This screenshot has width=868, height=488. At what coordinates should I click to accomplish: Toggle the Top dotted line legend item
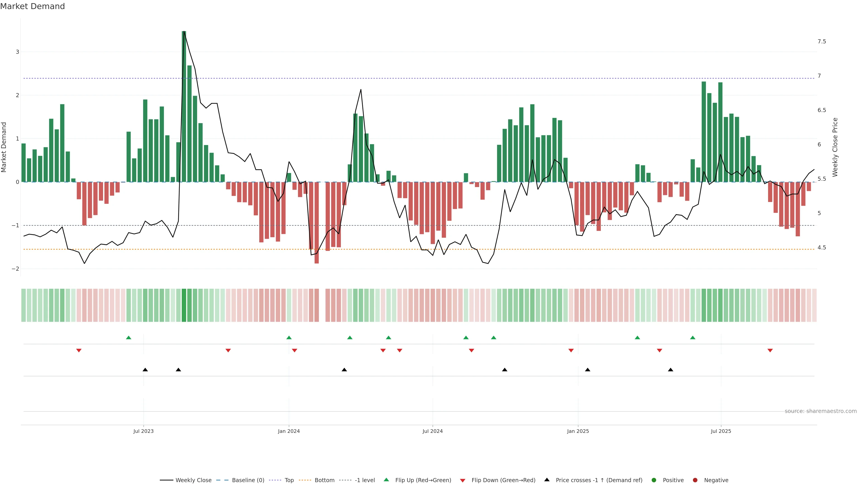pos(289,480)
